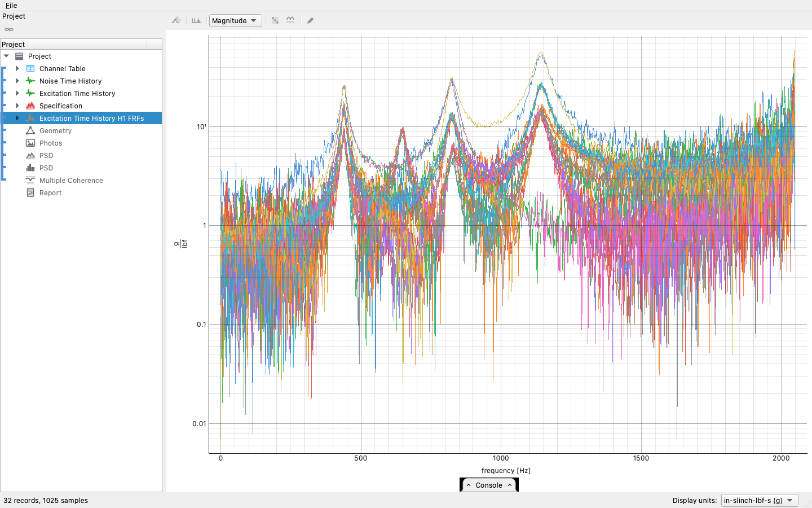Click the bar chart toolbar icon
The image size is (812, 508).
196,20
